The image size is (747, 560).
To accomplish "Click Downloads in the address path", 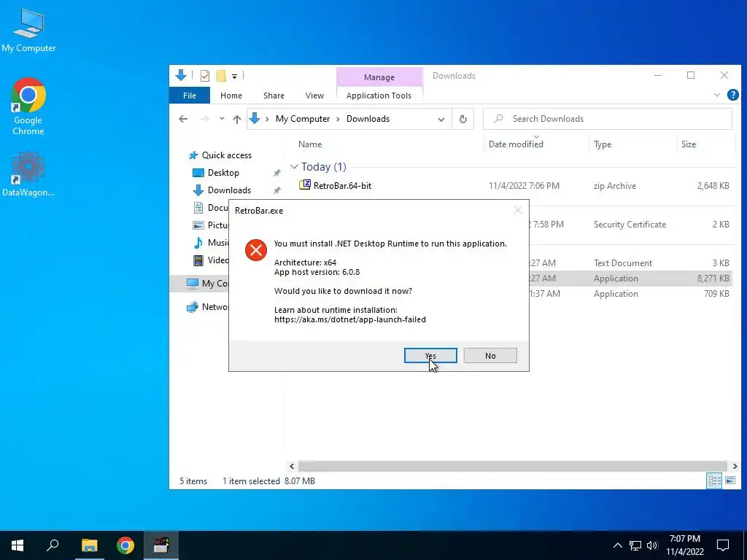I will pos(368,119).
